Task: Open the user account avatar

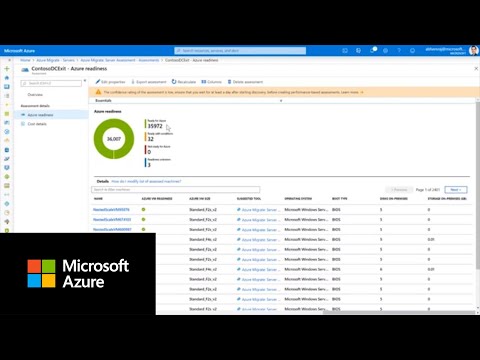Action: (474, 51)
